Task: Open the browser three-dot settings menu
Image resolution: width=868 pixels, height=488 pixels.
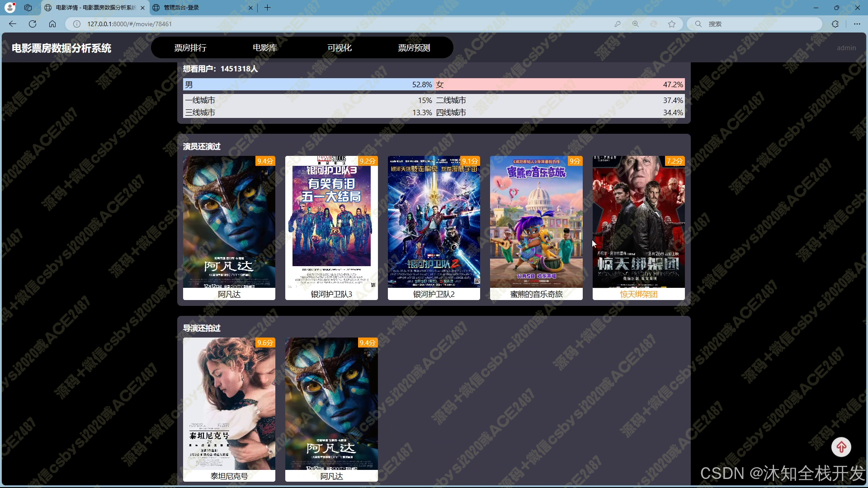Action: [x=857, y=24]
